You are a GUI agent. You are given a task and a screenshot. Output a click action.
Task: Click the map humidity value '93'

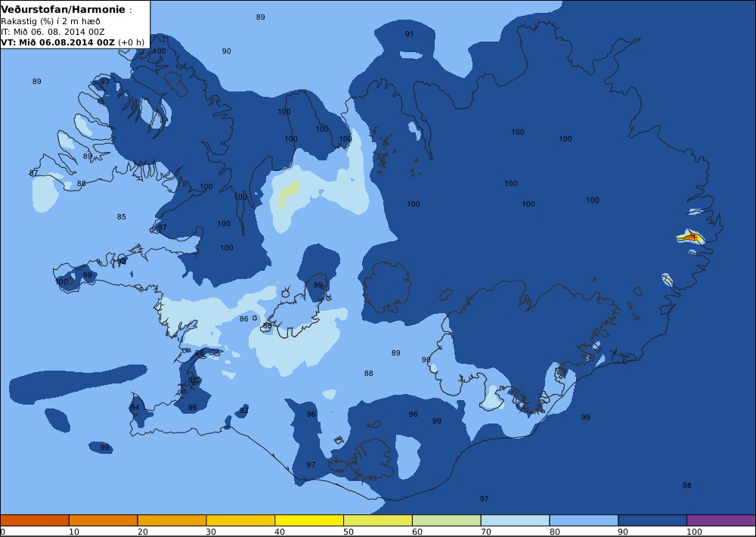pyautogui.click(x=105, y=81)
